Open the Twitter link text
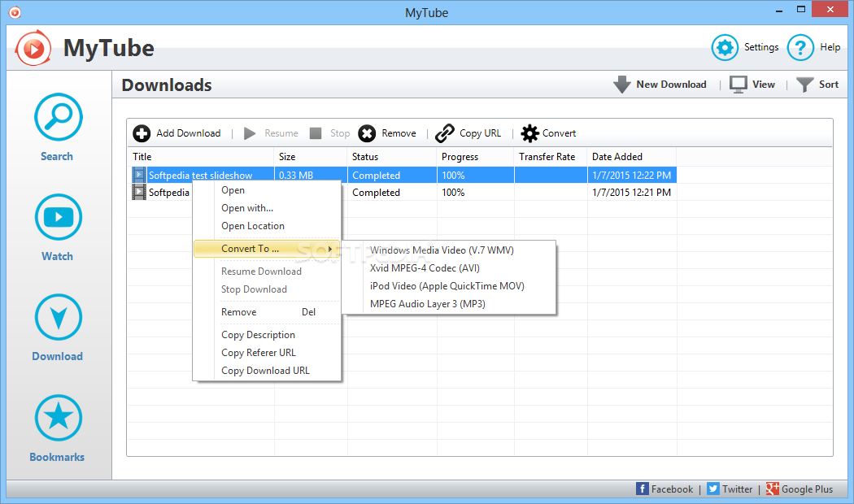The height and width of the screenshot is (504, 854). (x=738, y=489)
